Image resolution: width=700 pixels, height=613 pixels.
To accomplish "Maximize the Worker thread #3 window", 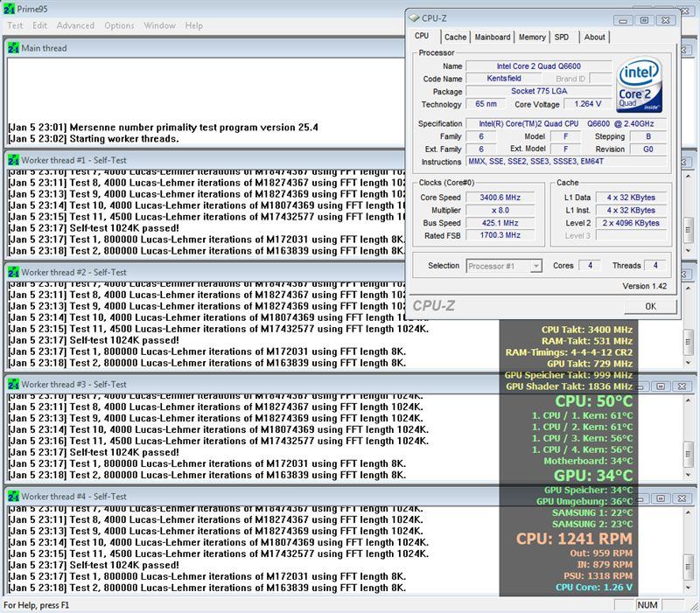I will (661, 387).
